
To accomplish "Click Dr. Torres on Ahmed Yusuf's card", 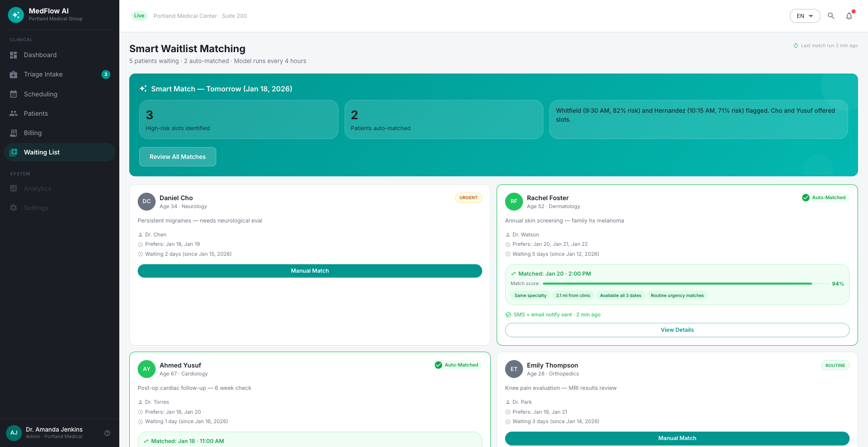I will tap(157, 402).
